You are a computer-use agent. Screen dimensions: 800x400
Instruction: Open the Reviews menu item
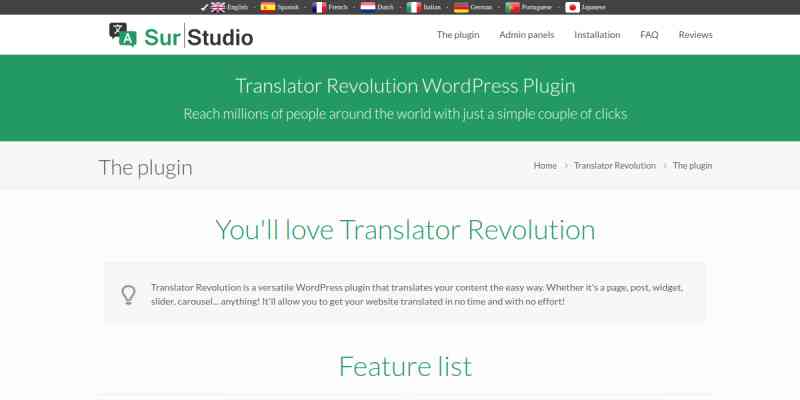tap(695, 35)
